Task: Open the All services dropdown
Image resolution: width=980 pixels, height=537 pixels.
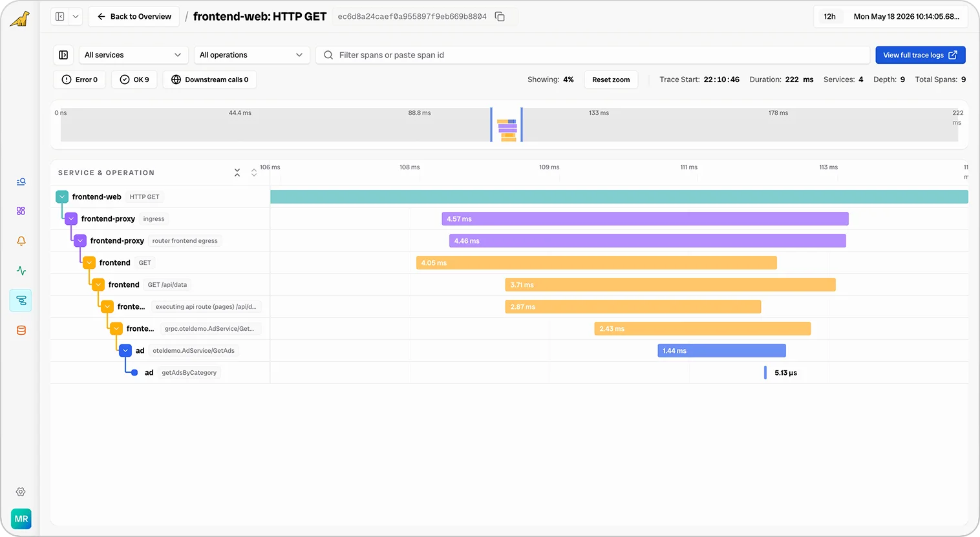Action: [133, 55]
